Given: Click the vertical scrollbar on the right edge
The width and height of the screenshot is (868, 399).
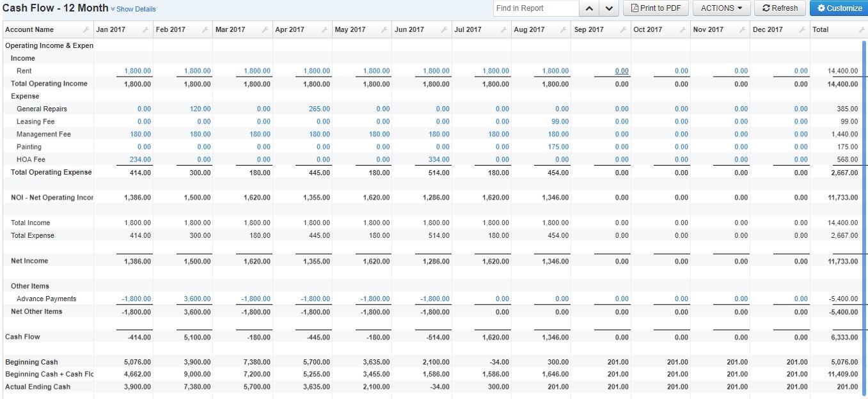Looking at the screenshot, I should coord(864,211).
